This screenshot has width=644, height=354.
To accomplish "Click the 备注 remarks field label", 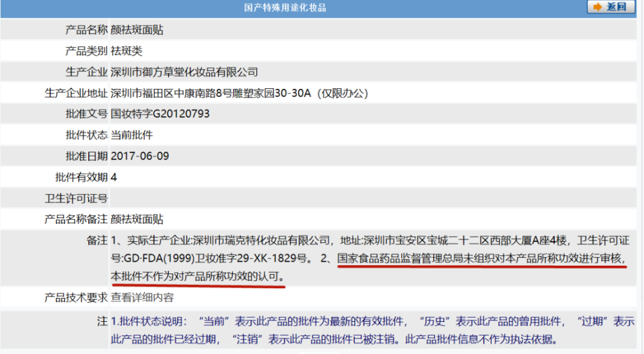I will [97, 241].
